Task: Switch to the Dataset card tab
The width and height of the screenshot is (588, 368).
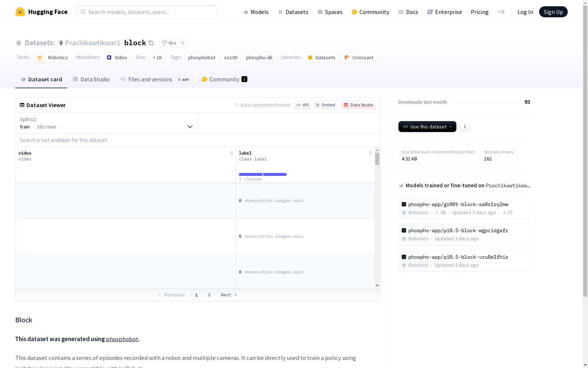Action: click(41, 79)
